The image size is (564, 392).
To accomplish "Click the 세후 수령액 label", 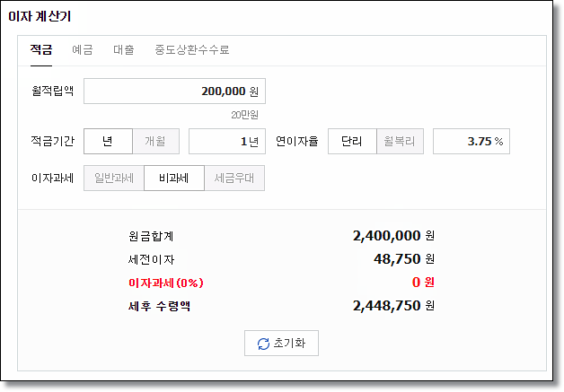I will coord(159,306).
